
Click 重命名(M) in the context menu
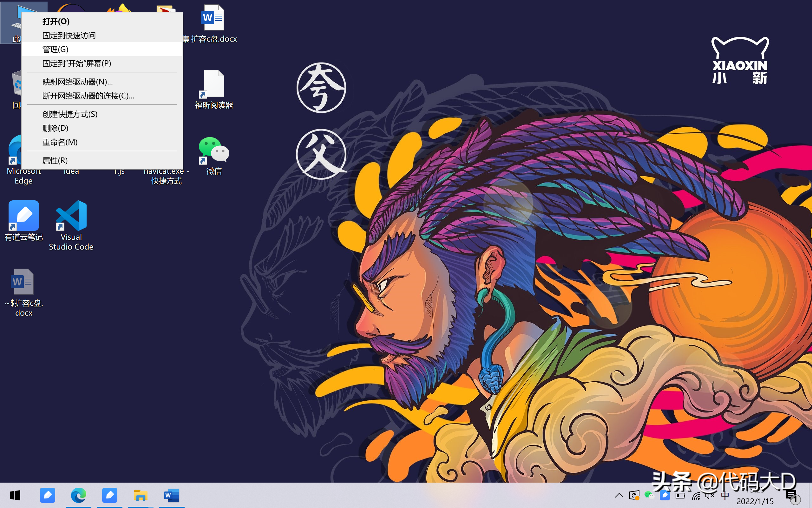pos(102,142)
